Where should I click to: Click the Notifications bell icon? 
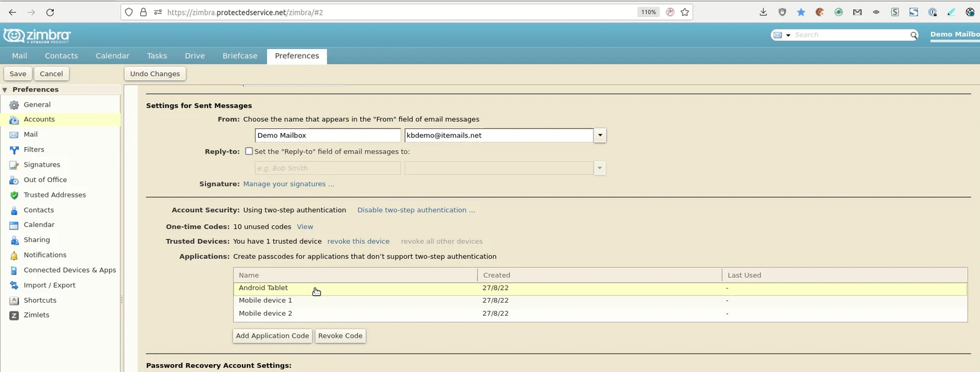pos(14,255)
